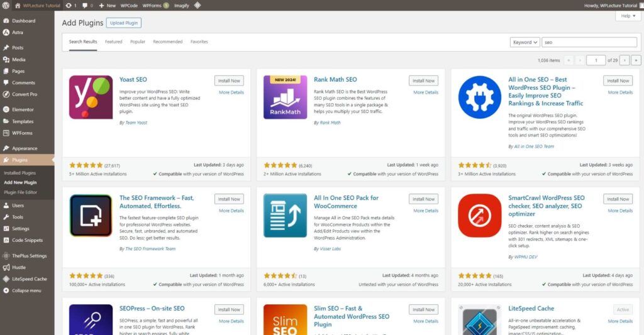Click Comments icon in sidebar
The width and height of the screenshot is (644, 335).
[6, 82]
